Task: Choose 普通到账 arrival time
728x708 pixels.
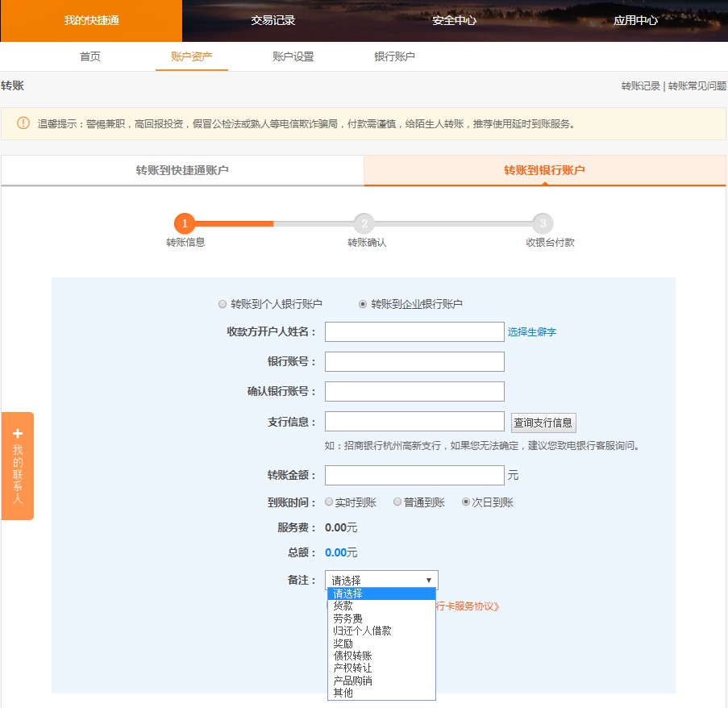Action: point(397,501)
